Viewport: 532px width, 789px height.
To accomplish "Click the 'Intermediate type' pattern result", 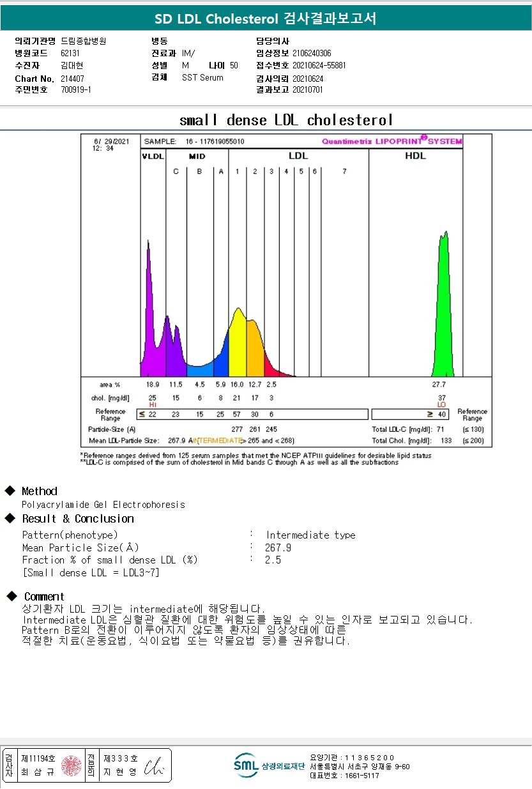I will tap(310, 535).
